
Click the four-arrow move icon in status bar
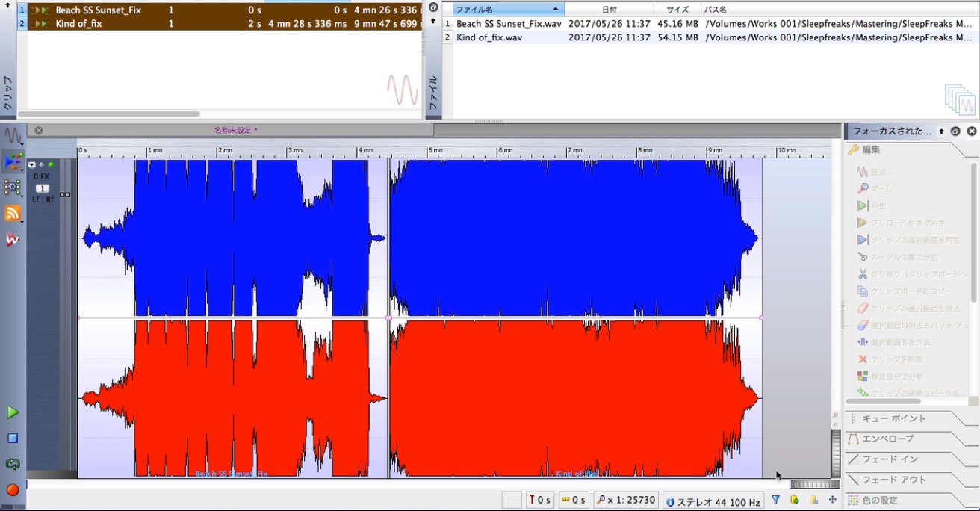coord(832,500)
